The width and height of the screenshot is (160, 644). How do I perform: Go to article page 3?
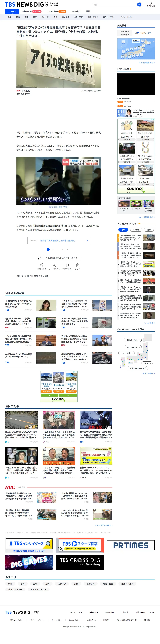[58, 249]
